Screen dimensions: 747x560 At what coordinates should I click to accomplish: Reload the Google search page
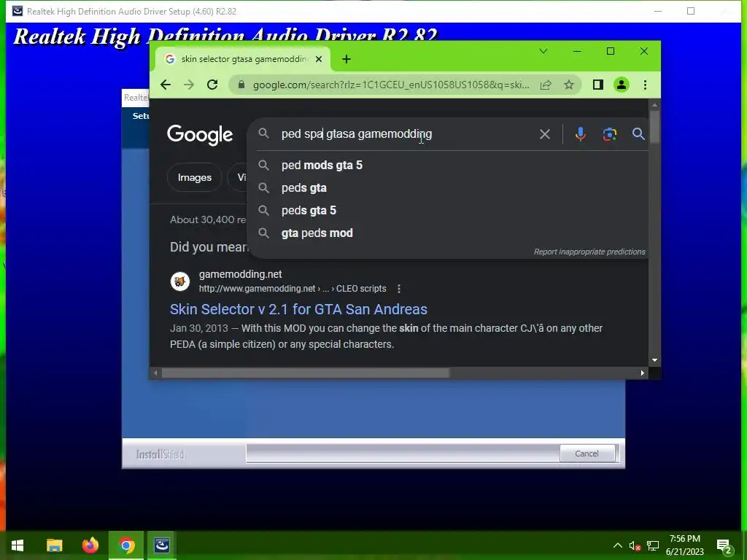[x=212, y=85]
